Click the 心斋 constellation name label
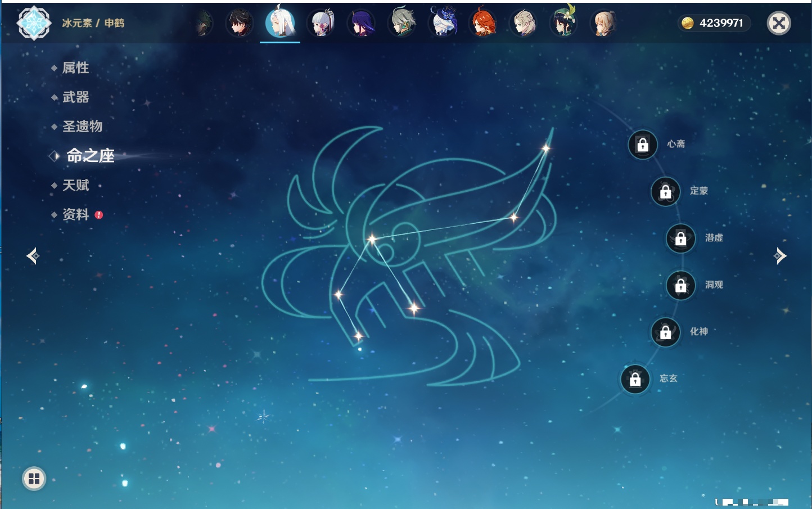This screenshot has height=509, width=812. tap(676, 144)
